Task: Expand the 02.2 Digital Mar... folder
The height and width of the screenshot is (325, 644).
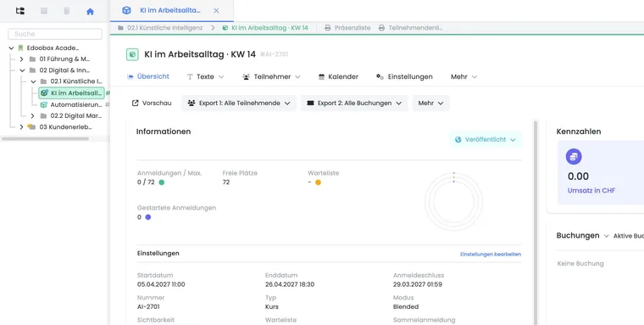Action: tap(32, 116)
